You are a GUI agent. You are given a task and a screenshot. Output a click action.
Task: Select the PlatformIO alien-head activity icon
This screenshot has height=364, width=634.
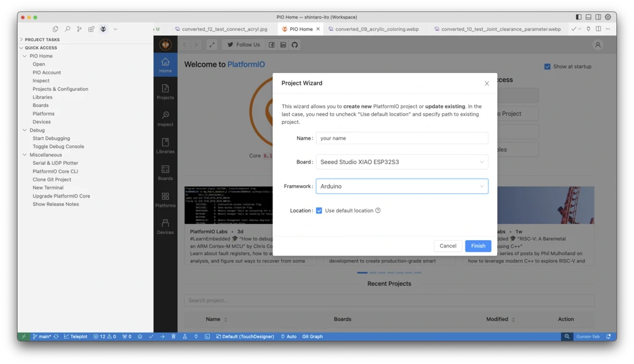[x=103, y=29]
